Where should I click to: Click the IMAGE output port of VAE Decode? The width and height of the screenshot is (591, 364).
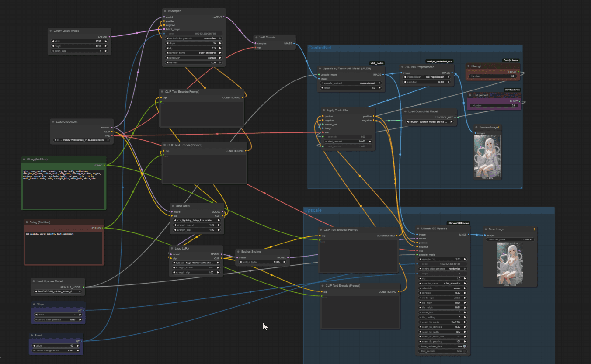tap(294, 43)
